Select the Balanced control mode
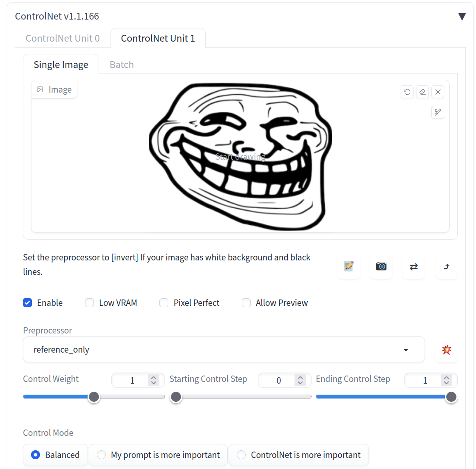Image resolution: width=476 pixels, height=469 pixels. click(x=56, y=455)
